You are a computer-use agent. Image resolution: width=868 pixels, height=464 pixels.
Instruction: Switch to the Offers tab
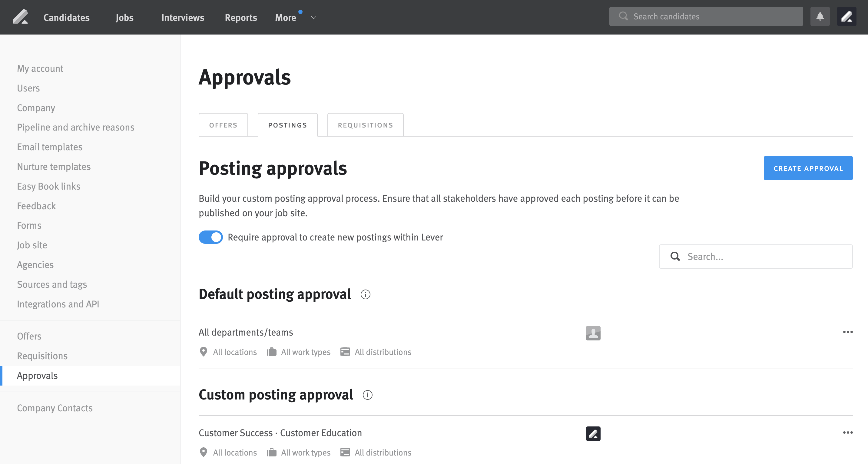223,125
